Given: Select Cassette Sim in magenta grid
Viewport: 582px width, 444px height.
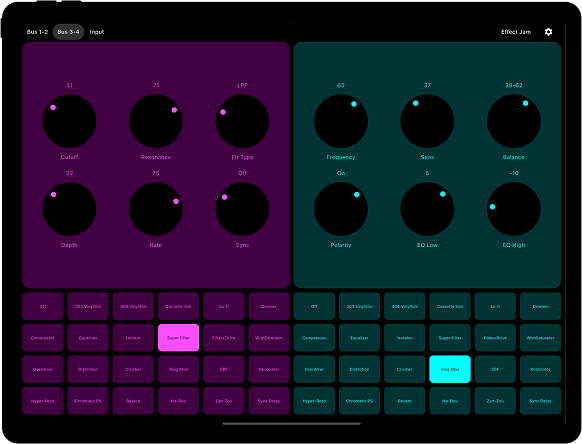Looking at the screenshot, I should (x=179, y=306).
